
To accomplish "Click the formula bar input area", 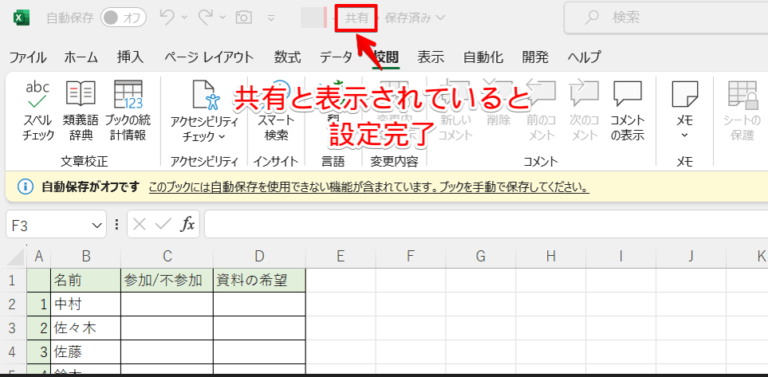I will coord(486,225).
